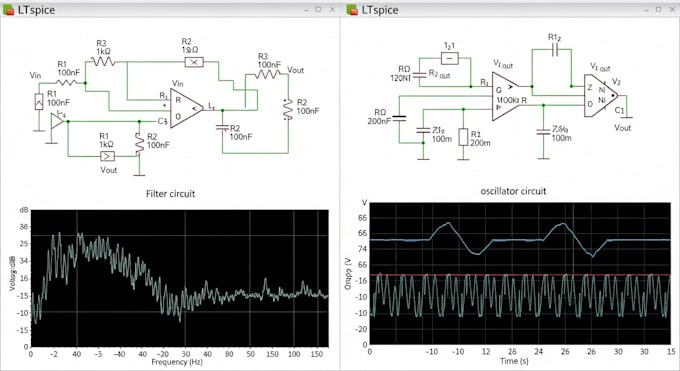Select the Z1₂ 100m capacitor in oscillator circuit
This screenshot has height=371, width=680.
[423, 130]
